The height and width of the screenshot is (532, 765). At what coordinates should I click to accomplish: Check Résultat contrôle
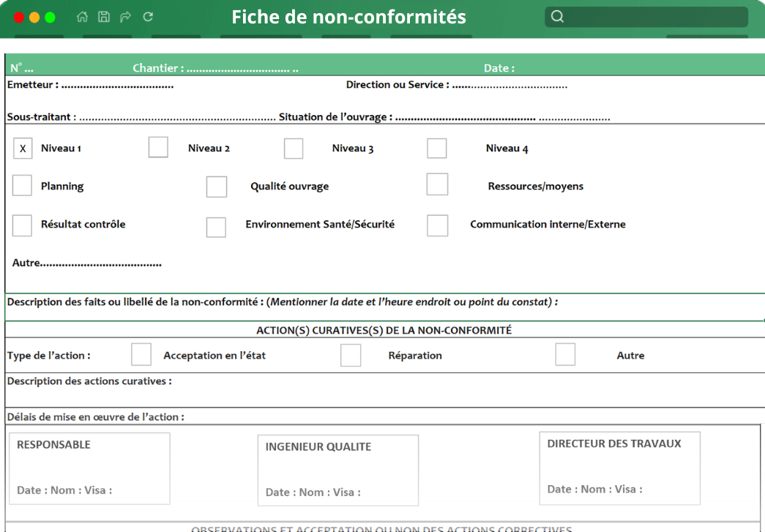tap(22, 226)
